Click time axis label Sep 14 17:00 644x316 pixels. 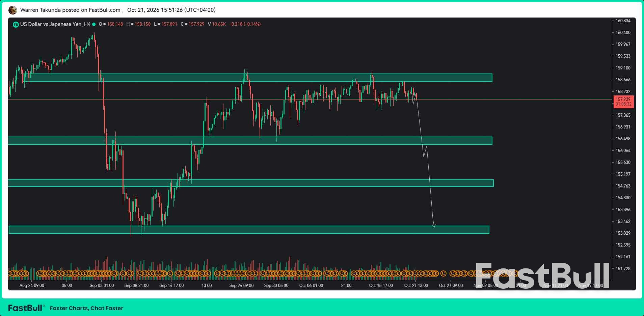171,285
